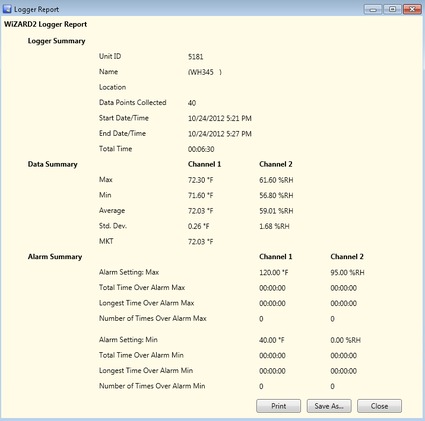Click the Print button
The width and height of the screenshot is (425, 421).
click(278, 406)
